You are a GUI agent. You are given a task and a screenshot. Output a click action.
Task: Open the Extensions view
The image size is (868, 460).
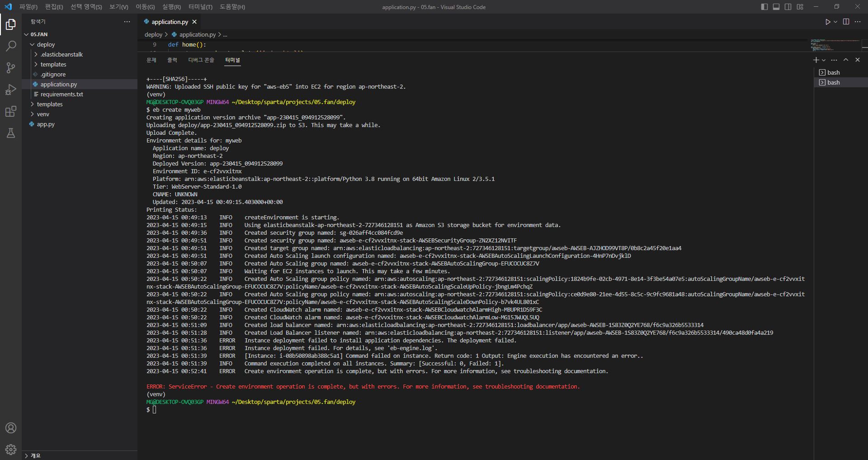(x=11, y=111)
